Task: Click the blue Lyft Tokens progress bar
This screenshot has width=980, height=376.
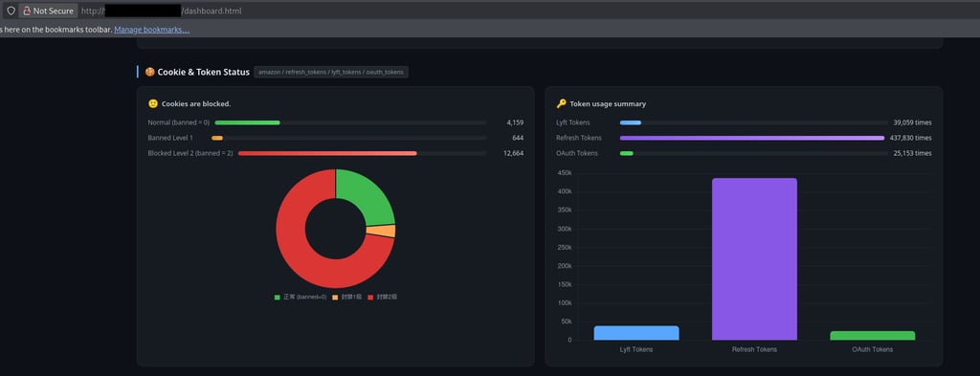Action: point(631,122)
